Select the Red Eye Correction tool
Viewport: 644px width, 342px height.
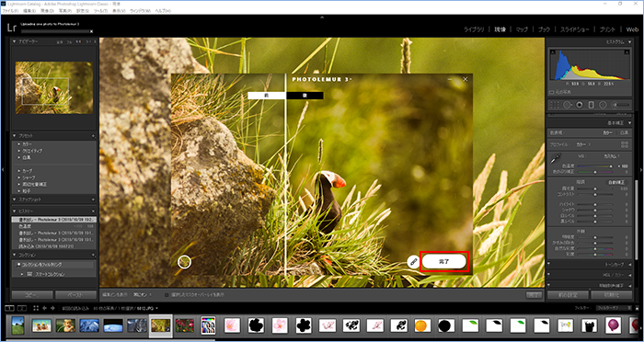pos(580,105)
